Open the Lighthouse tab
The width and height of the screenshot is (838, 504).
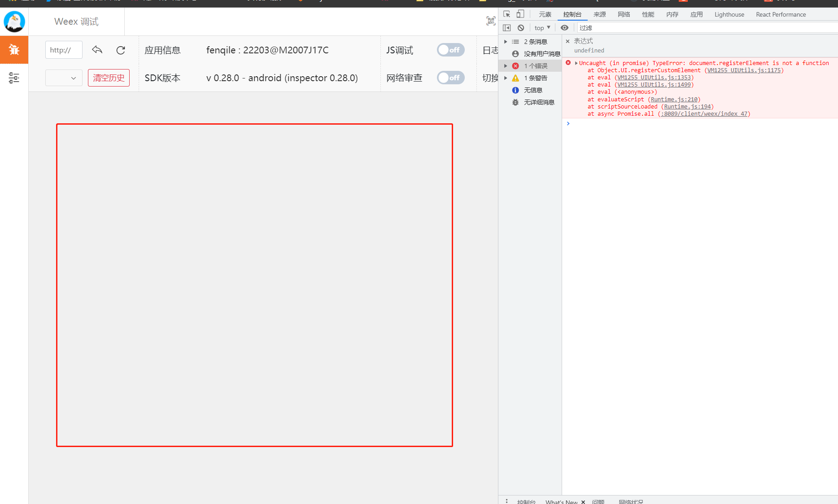coord(729,14)
